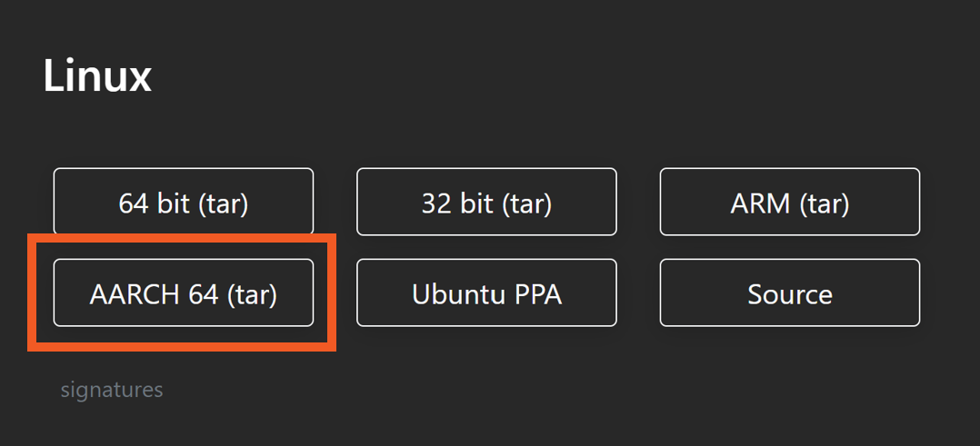Click the Source download button
Screen dimensions: 980x446
point(789,292)
